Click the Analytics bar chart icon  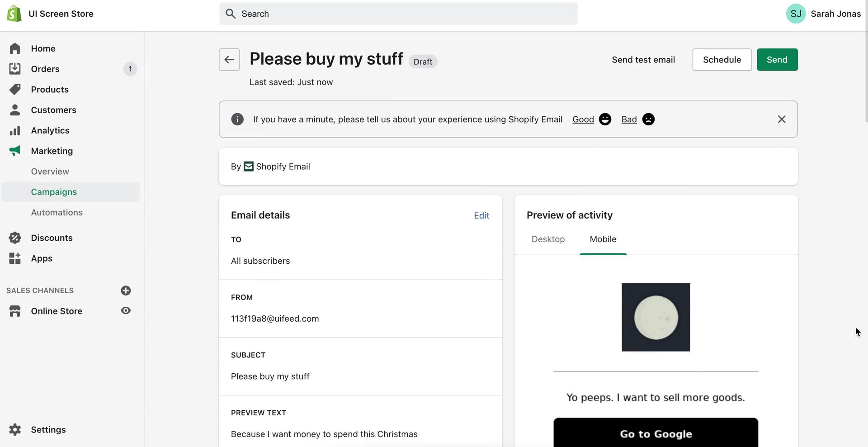[15, 130]
